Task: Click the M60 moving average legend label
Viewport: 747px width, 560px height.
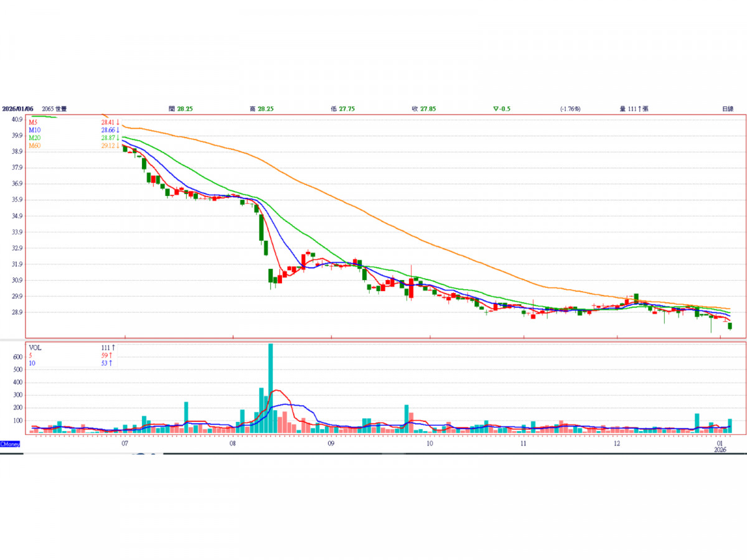Action: point(34,146)
